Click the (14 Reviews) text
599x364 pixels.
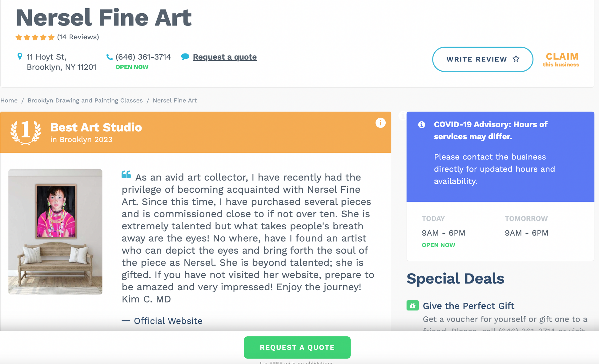click(x=78, y=37)
